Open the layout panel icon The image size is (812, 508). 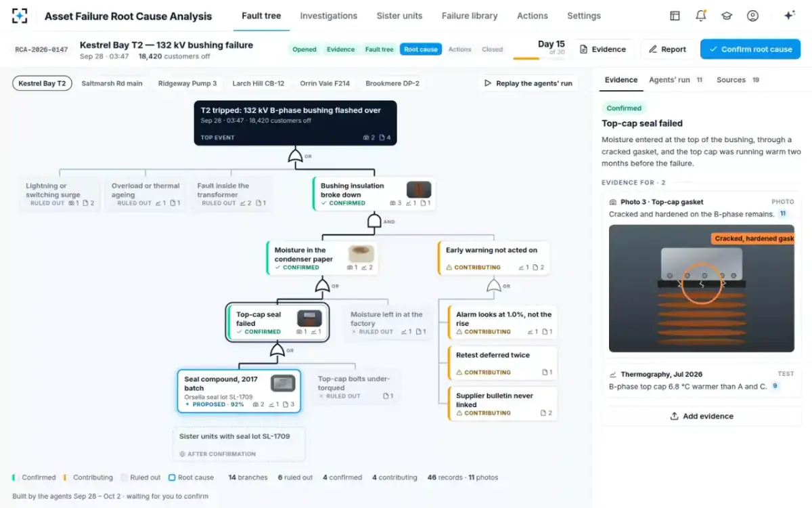click(x=675, y=16)
